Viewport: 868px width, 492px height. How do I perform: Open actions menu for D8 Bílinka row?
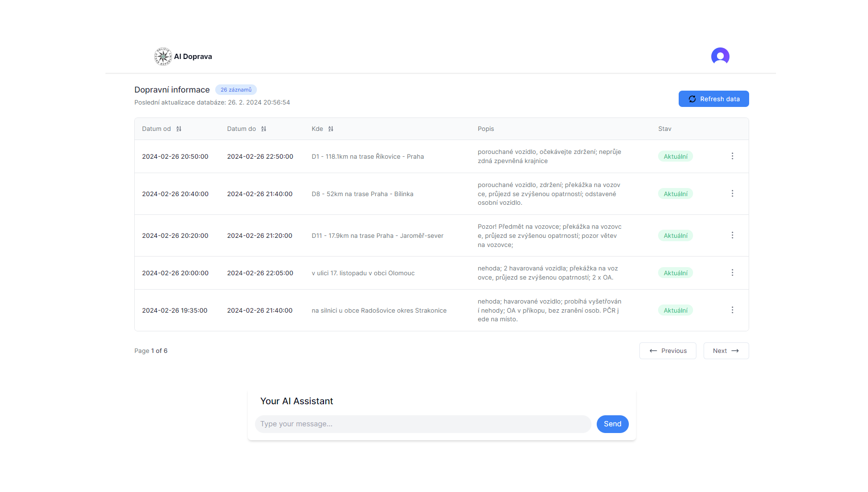point(732,194)
